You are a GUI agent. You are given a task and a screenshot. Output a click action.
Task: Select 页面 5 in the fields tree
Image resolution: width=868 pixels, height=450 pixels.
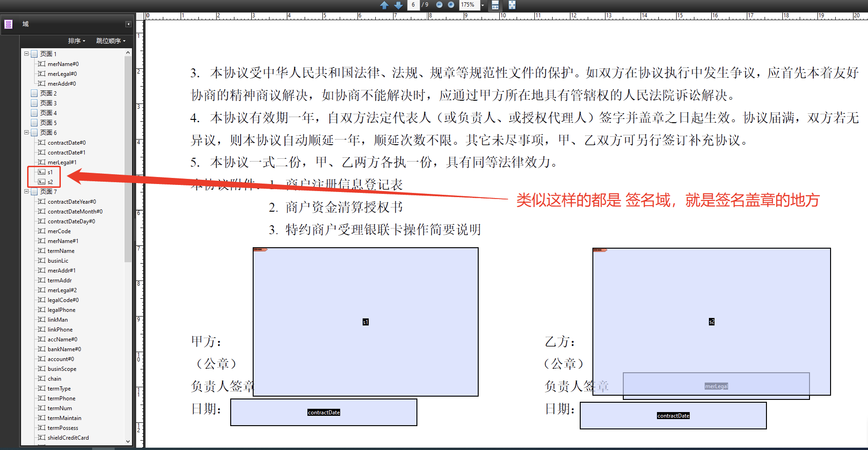pos(48,123)
